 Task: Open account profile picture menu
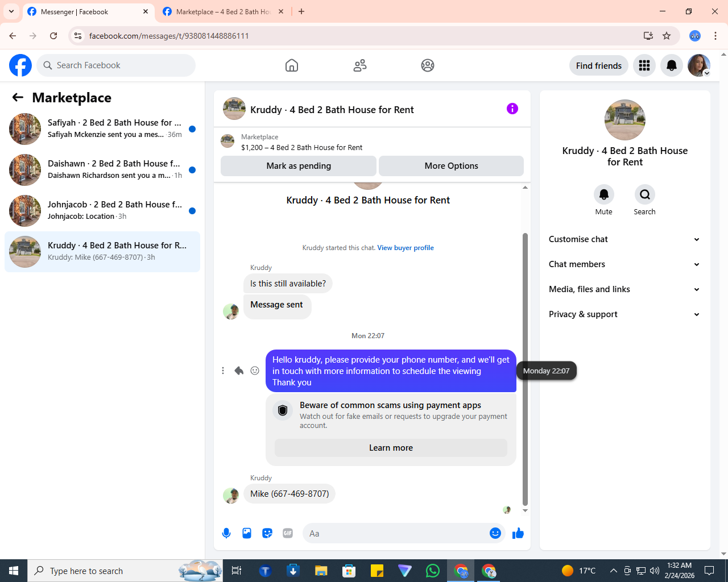(699, 65)
